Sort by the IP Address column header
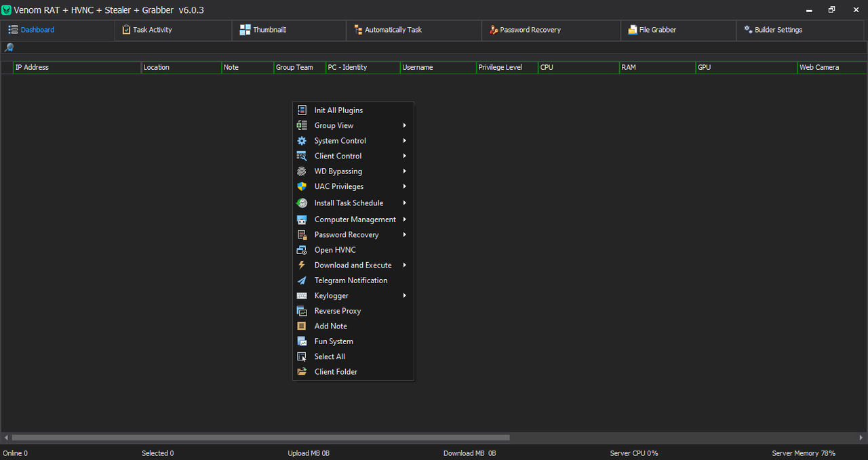868x460 pixels. [x=77, y=67]
